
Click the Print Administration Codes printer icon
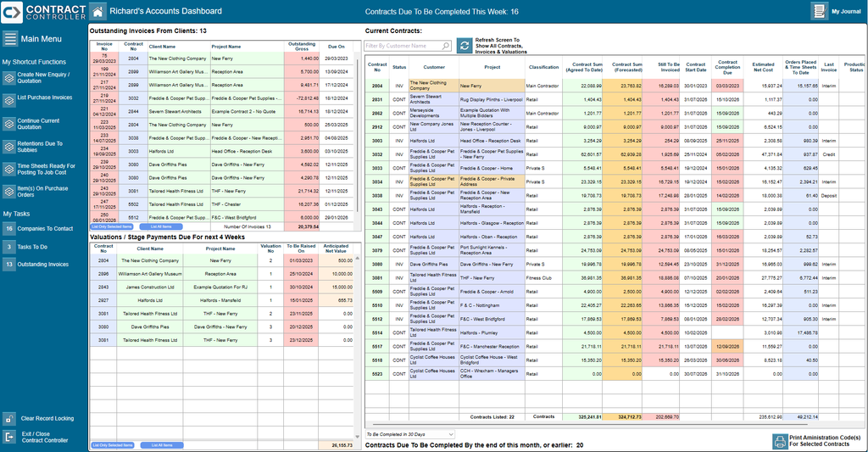[x=780, y=442]
